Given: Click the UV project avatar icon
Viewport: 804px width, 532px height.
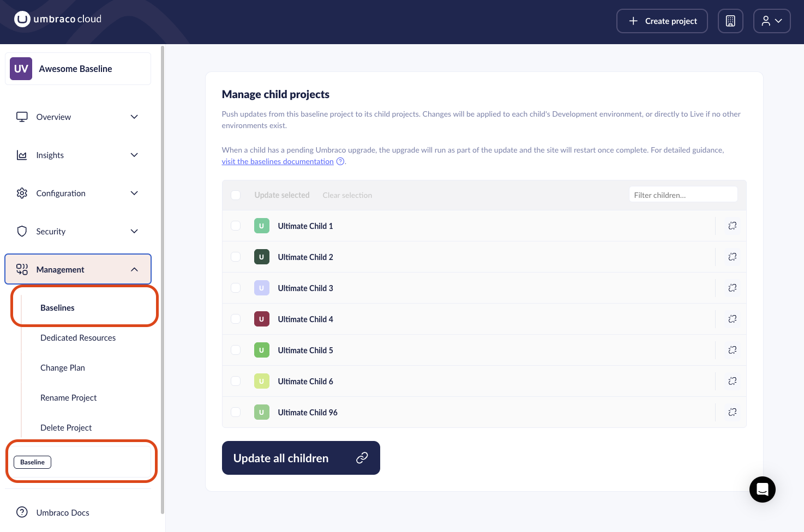Looking at the screenshot, I should coord(21,69).
